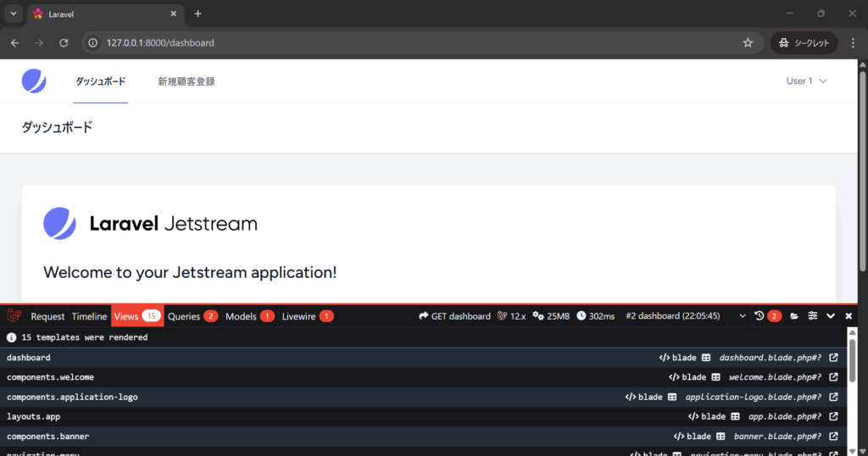Click the address bar URL field

pos(420,42)
